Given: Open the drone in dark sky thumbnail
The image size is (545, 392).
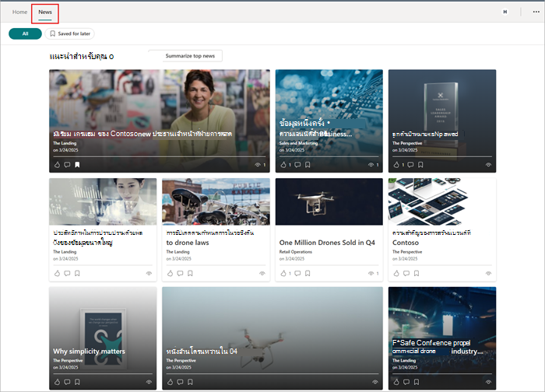Looking at the screenshot, I should (x=329, y=201).
